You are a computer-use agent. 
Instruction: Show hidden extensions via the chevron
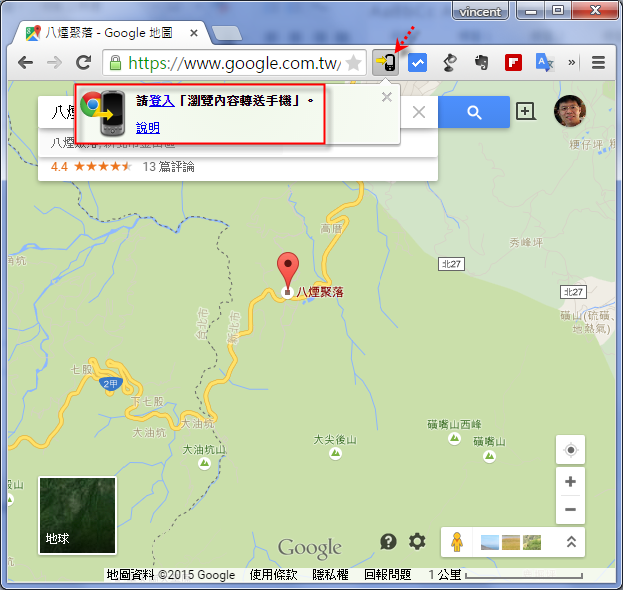coord(571,62)
